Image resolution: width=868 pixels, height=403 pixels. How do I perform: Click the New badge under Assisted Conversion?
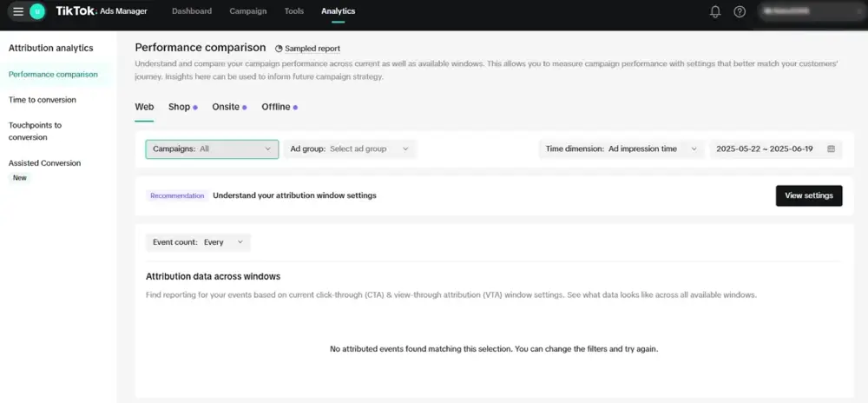tap(20, 178)
